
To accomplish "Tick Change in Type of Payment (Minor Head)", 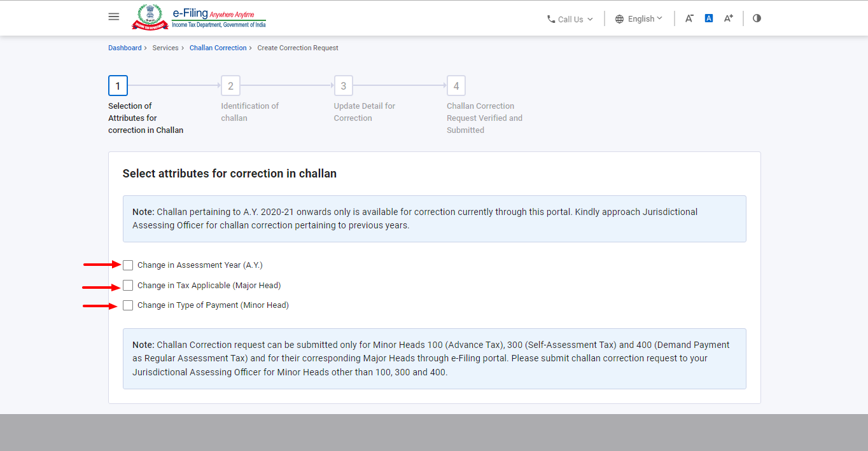I will point(128,305).
